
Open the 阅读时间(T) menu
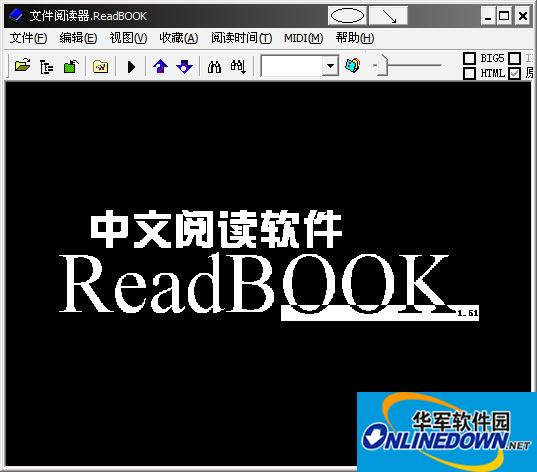tap(241, 38)
